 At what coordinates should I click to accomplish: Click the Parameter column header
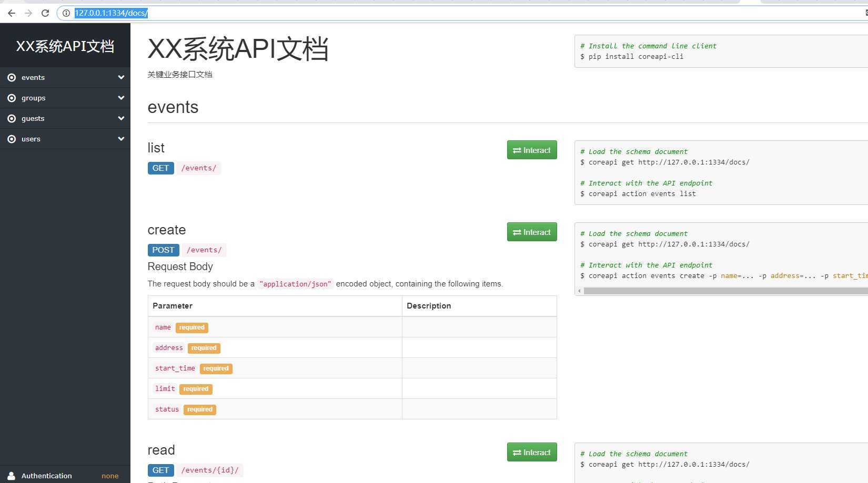(275, 306)
